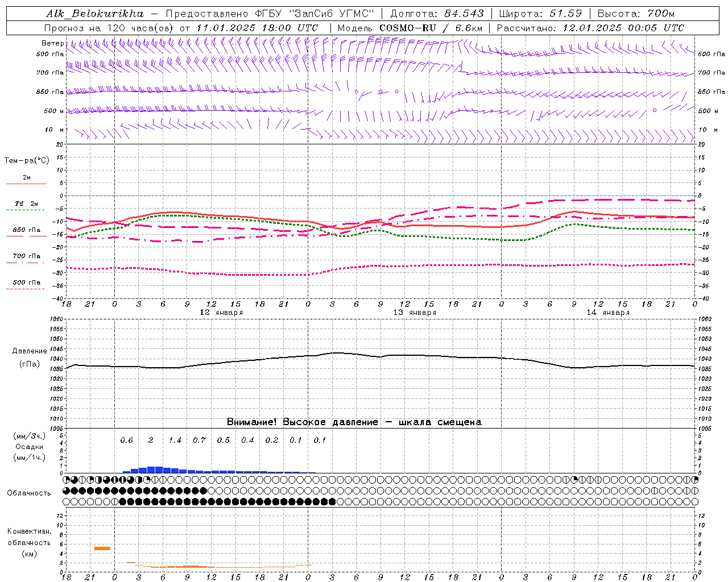Click the 14 января date label
This screenshot has height=582, width=728.
click(608, 313)
